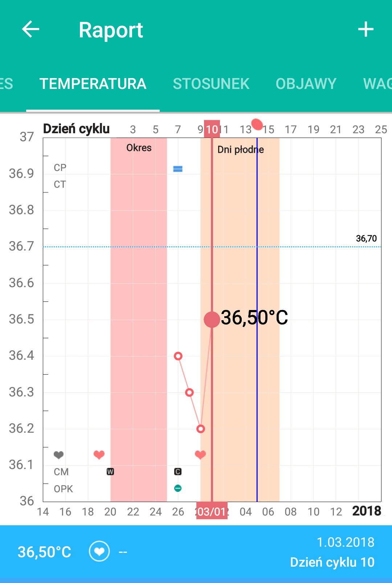Tap the heart circle icon in bottom bar
392x583 pixels.
click(x=99, y=551)
